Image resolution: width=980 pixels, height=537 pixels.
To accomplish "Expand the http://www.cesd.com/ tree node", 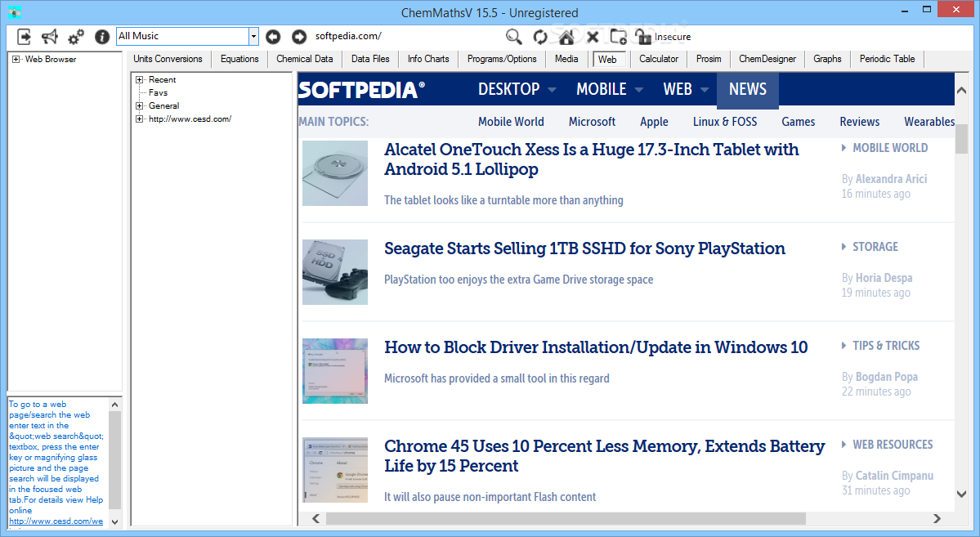I will coord(140,119).
